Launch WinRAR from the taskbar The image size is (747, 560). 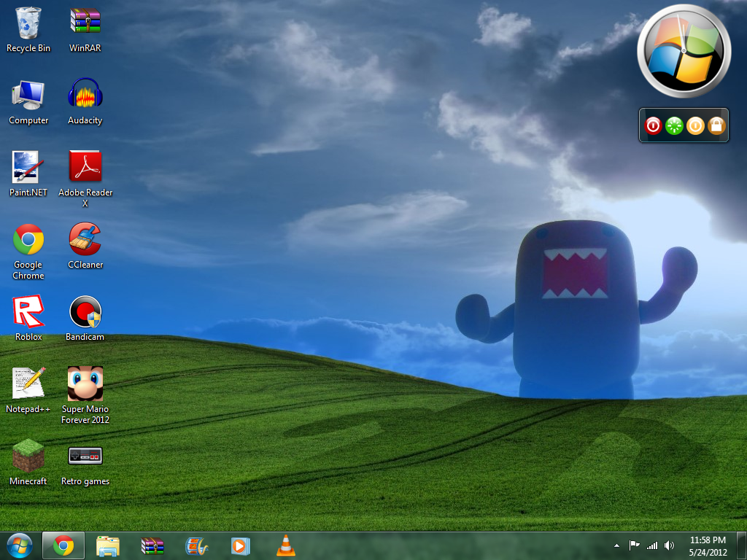click(152, 545)
